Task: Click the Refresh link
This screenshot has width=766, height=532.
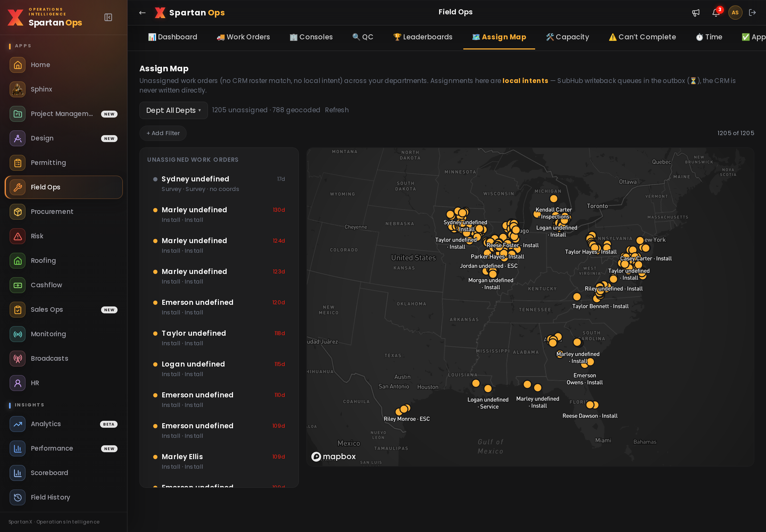Action: [337, 110]
